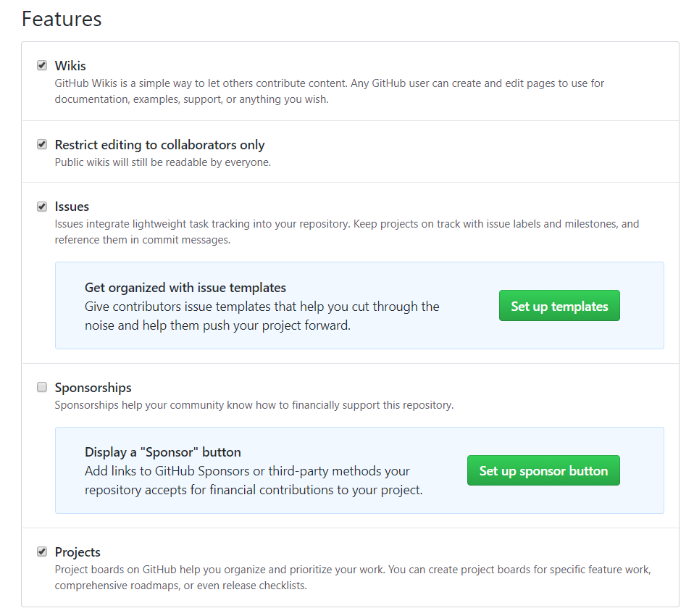
Task: Select the Issues label text
Action: click(72, 207)
